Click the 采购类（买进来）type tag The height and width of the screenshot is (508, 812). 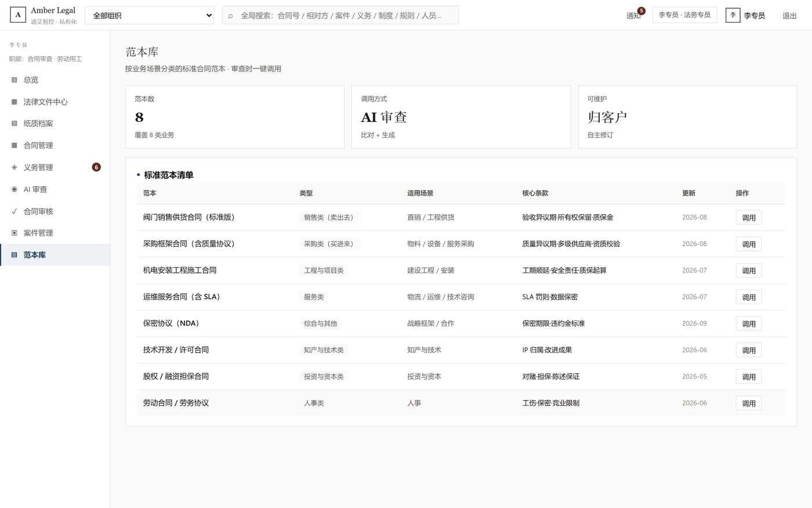329,244
